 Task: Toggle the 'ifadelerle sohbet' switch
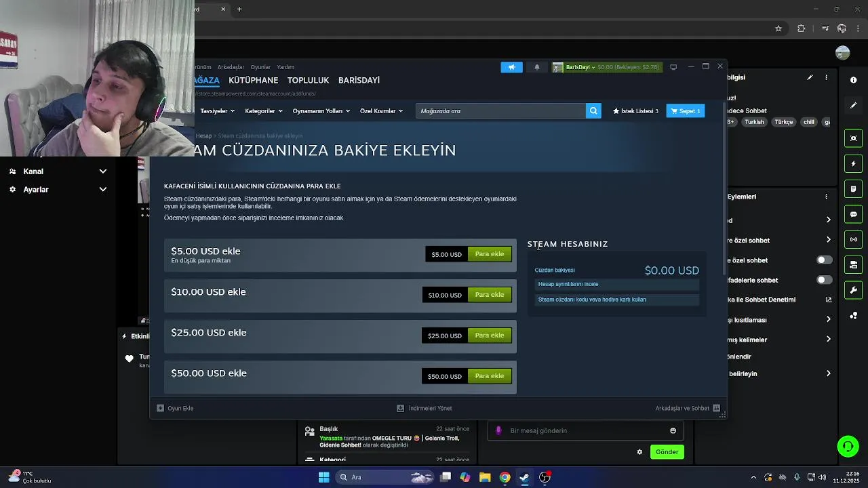click(824, 280)
